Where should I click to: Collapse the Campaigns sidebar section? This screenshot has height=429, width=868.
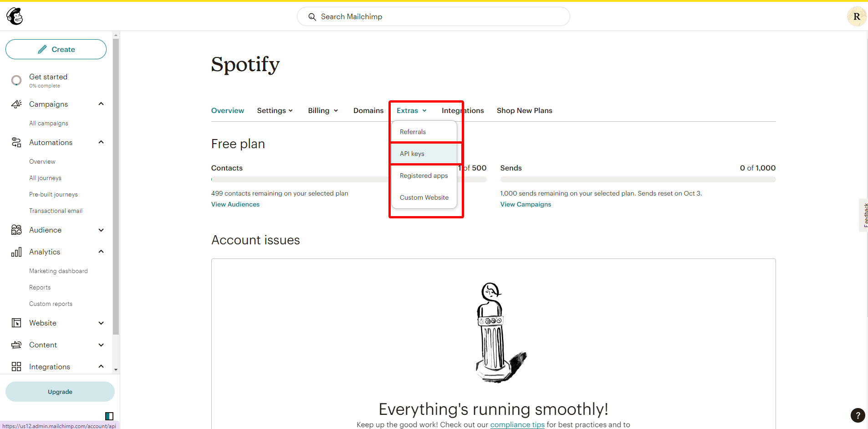pyautogui.click(x=101, y=104)
